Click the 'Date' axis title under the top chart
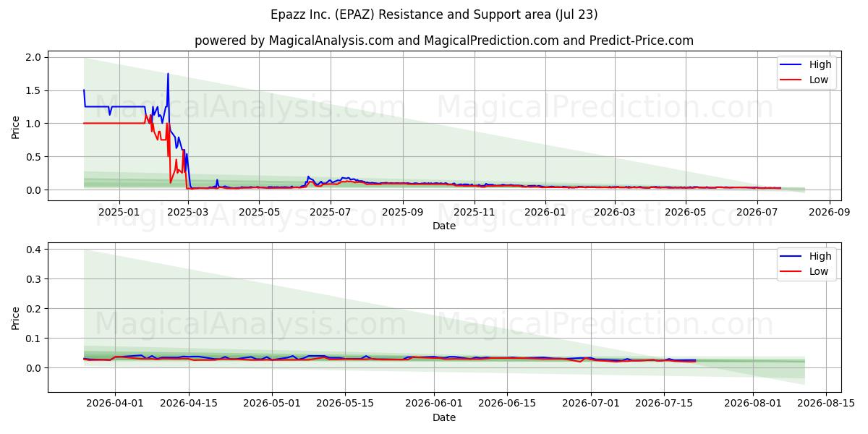The height and width of the screenshot is (434, 868). (x=444, y=226)
